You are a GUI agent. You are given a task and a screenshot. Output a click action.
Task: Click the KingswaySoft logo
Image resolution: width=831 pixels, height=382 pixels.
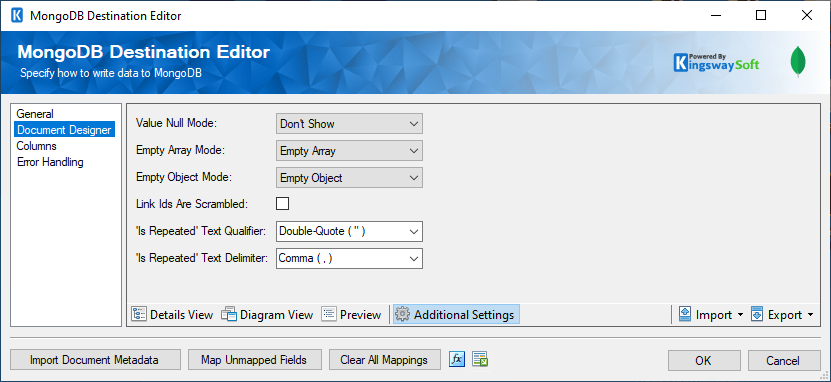coord(716,63)
